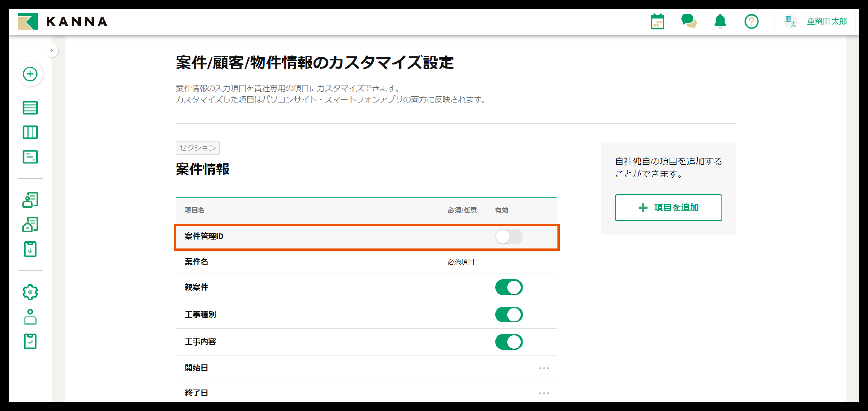Disable the 工事内容 toggle

[x=509, y=342]
